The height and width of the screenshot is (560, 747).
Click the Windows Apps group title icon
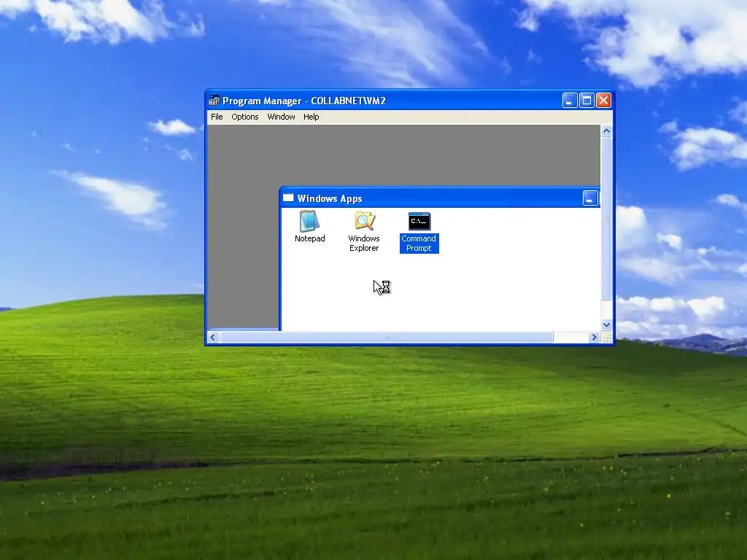click(288, 198)
